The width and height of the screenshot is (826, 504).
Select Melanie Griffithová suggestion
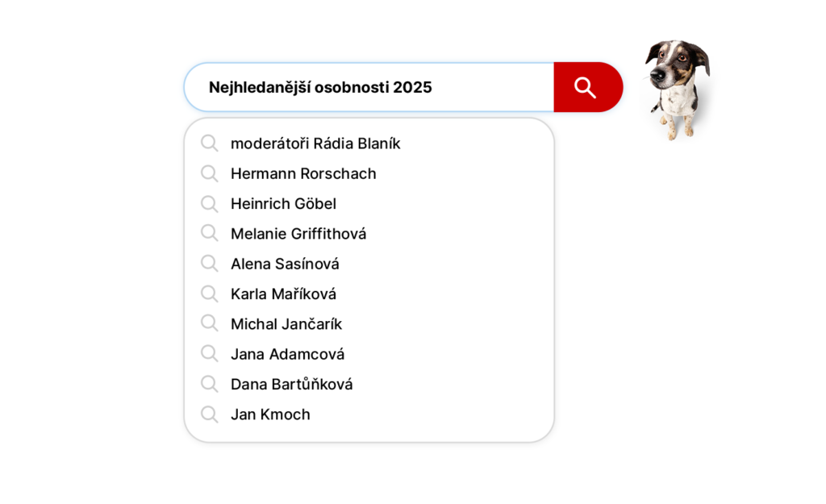(298, 234)
